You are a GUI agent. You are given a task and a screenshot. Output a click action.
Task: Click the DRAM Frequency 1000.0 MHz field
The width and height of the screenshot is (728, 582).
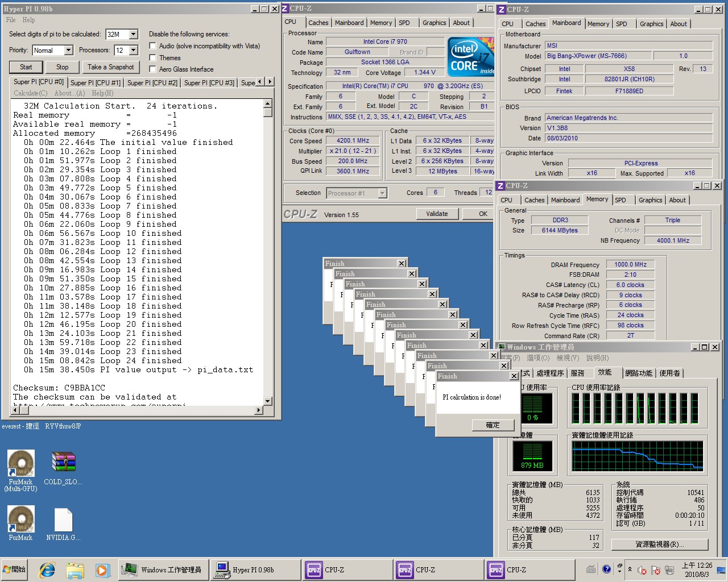(x=630, y=264)
